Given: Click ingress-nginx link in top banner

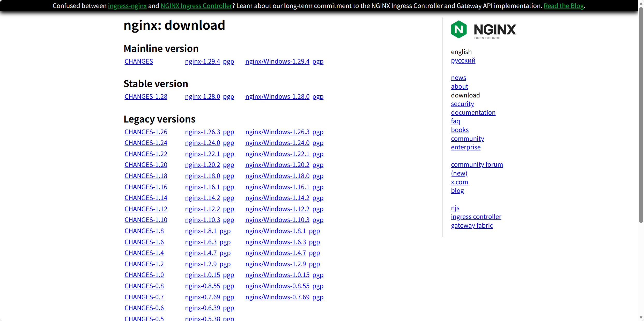Looking at the screenshot, I should tap(127, 6).
